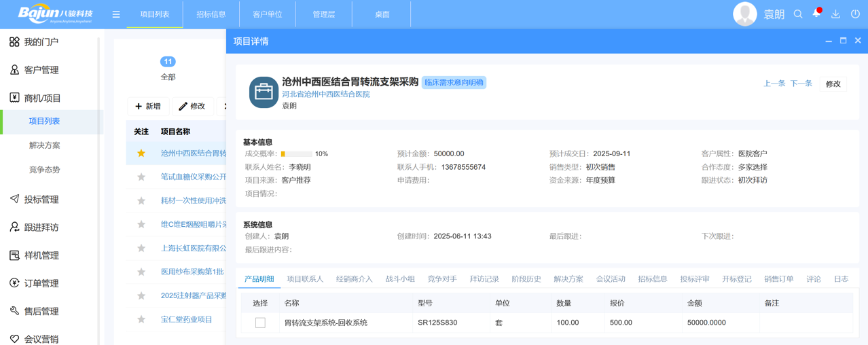Open notifications bell icon
Image resolution: width=868 pixels, height=345 pixels.
(816, 14)
